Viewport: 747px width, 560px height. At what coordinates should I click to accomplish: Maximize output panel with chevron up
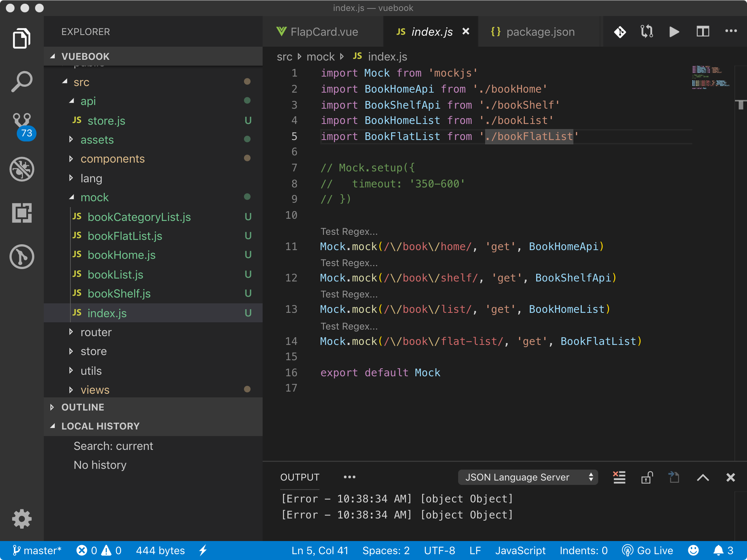(x=703, y=477)
